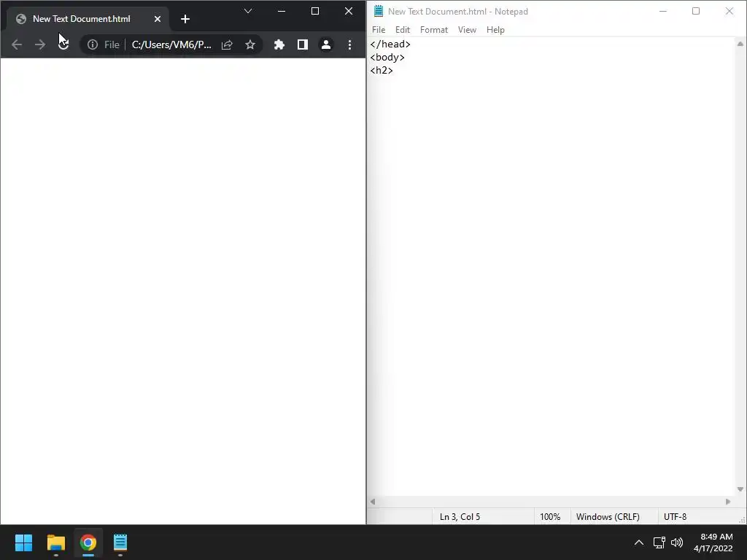Click the <h2> line in Notepad
Screen dimensions: 747x560
pos(382,70)
